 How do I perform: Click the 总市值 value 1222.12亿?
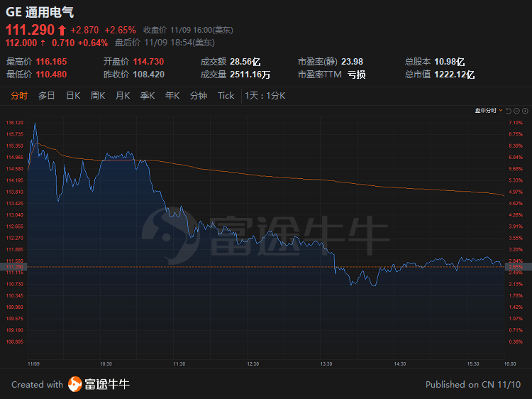[x=454, y=75]
